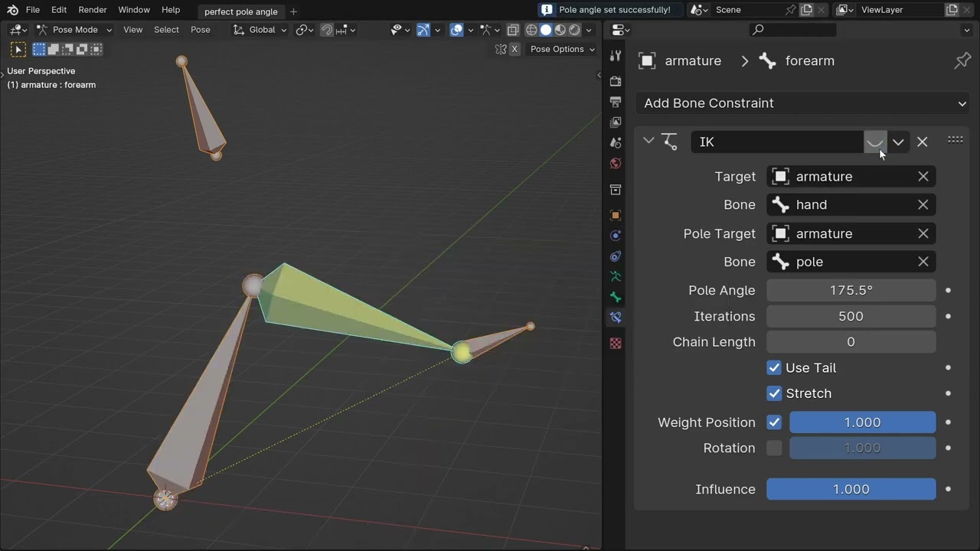Screen dimensions: 980x551
Task: Click the Blender logo menu
Action: [12, 10]
